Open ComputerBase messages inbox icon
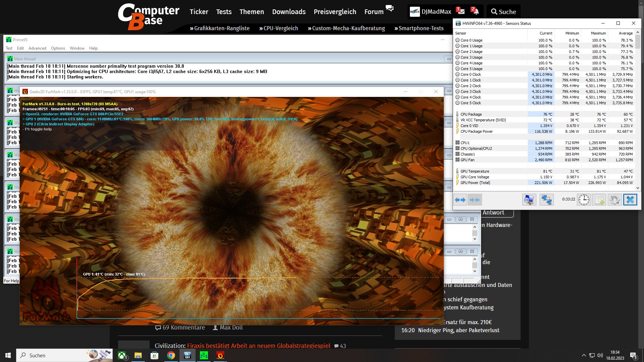644x362 pixels. [x=461, y=11]
